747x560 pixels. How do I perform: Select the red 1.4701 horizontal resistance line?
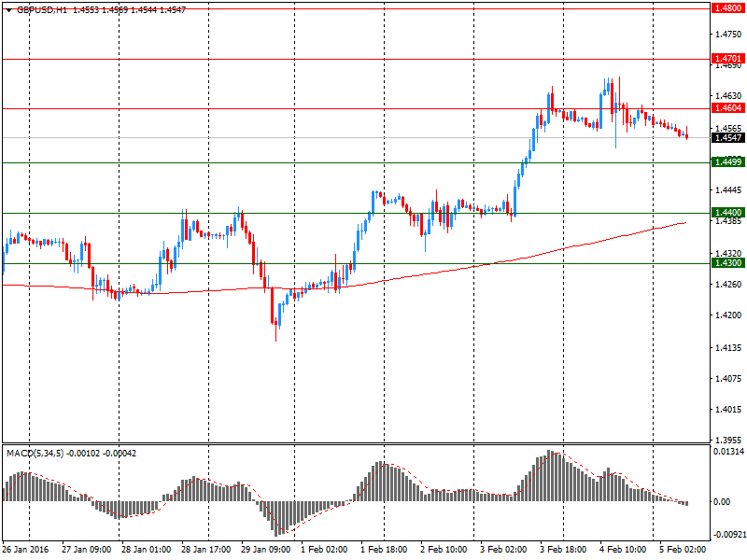pos(357,59)
